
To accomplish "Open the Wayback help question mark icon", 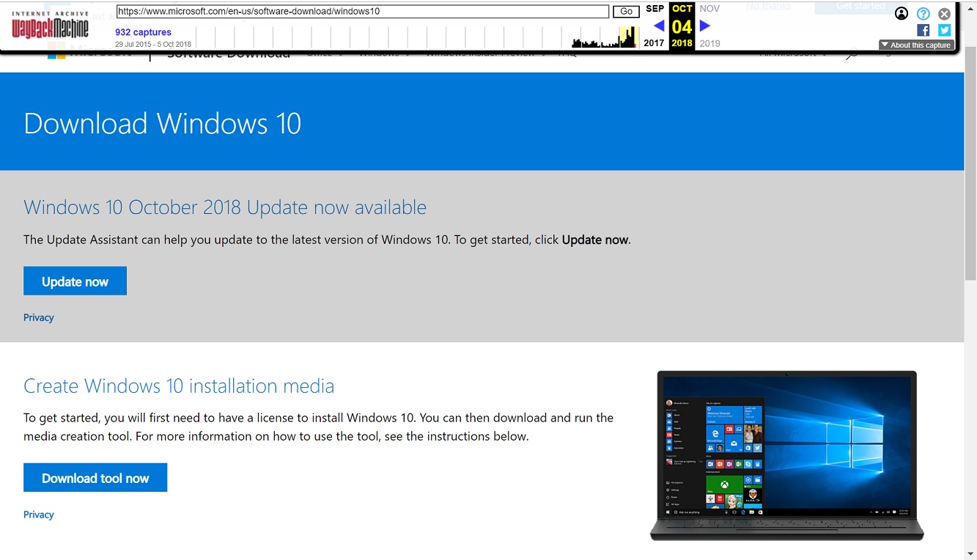I will point(923,13).
